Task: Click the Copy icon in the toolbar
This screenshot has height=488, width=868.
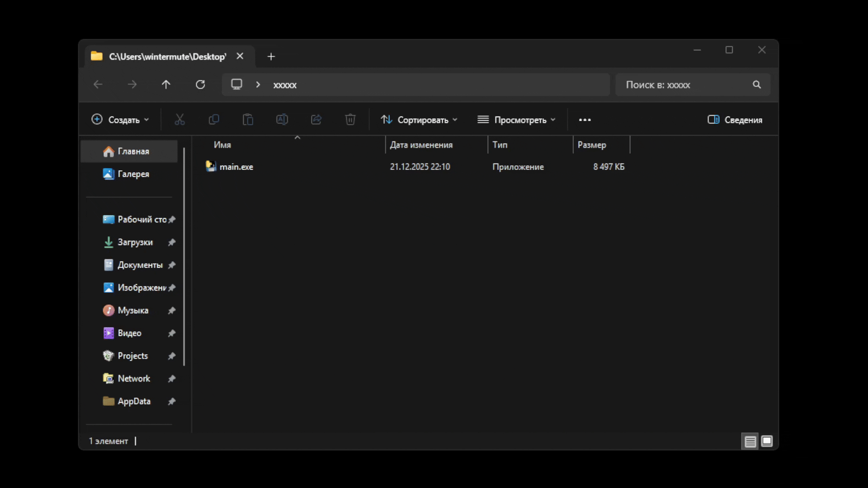Action: tap(214, 120)
